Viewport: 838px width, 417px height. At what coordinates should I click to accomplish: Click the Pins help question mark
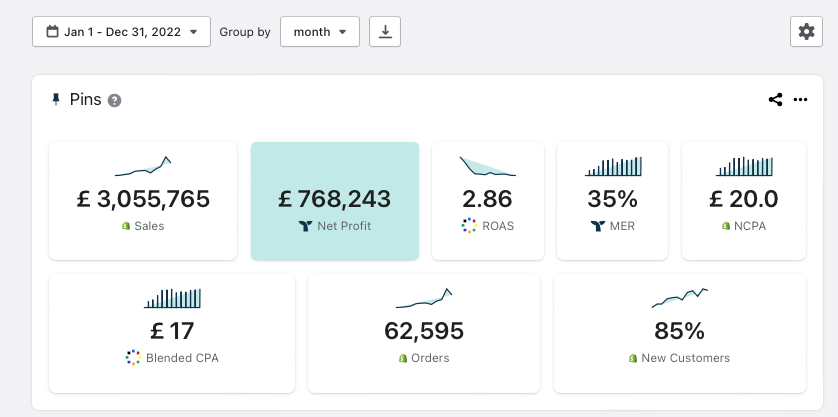pyautogui.click(x=115, y=100)
